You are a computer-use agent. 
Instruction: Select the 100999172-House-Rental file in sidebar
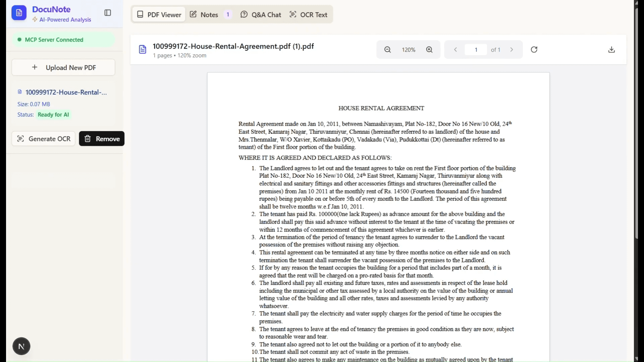(x=66, y=92)
